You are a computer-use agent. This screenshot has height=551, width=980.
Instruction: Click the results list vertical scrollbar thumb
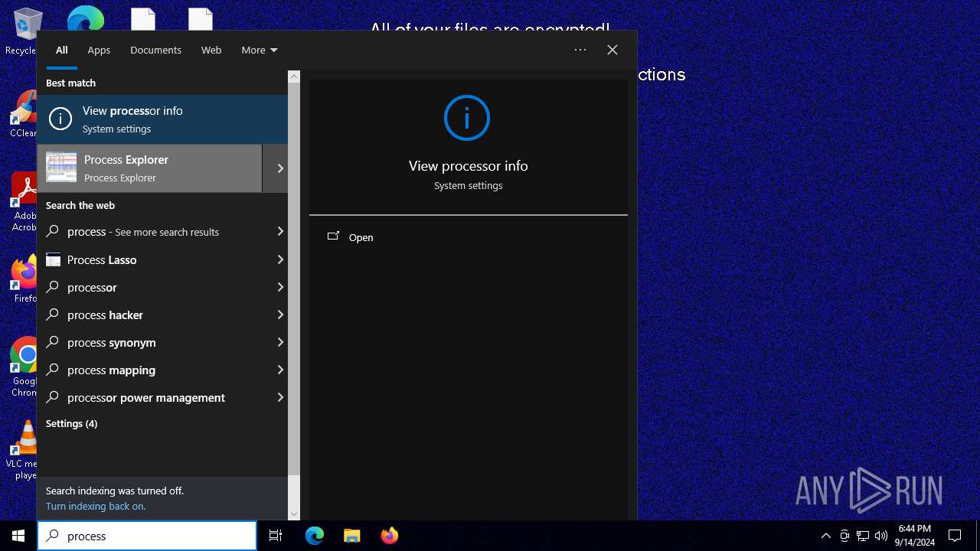point(294,279)
